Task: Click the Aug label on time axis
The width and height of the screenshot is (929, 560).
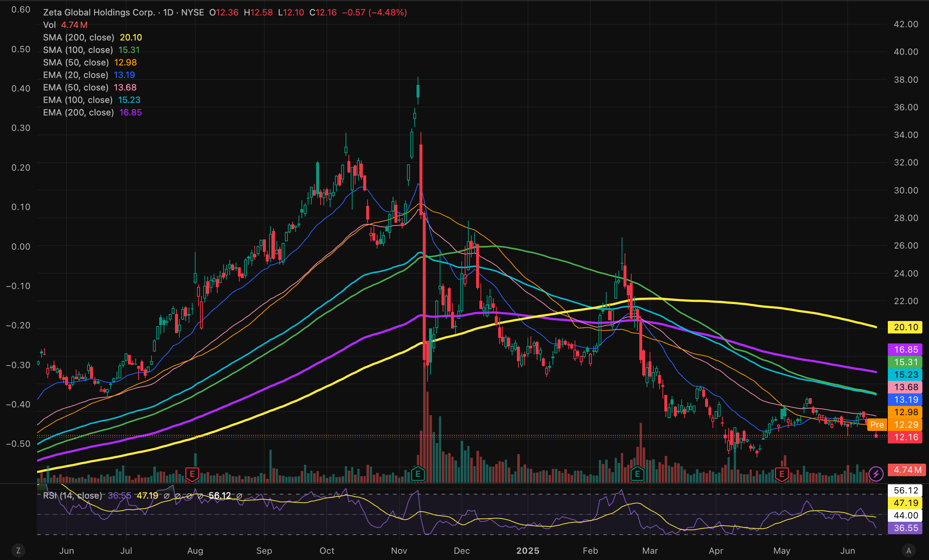Action: tap(195, 550)
